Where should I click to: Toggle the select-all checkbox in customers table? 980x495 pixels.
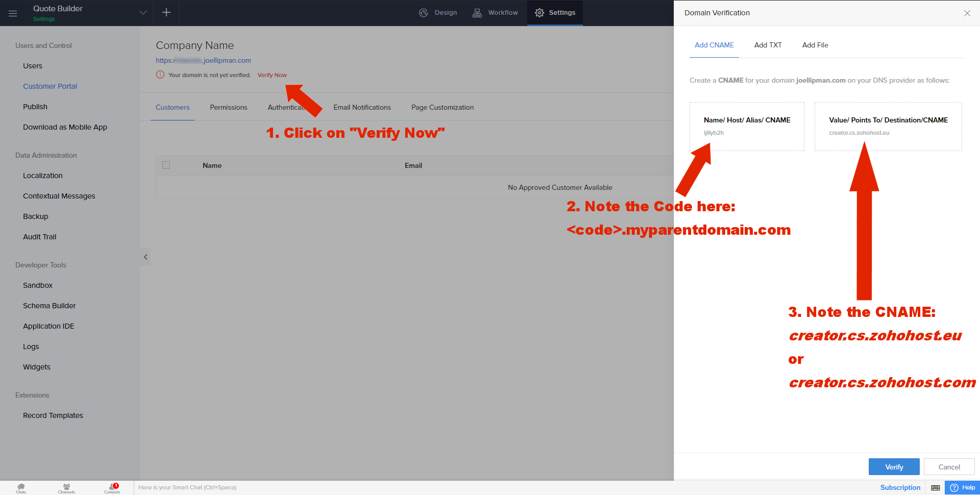(166, 165)
